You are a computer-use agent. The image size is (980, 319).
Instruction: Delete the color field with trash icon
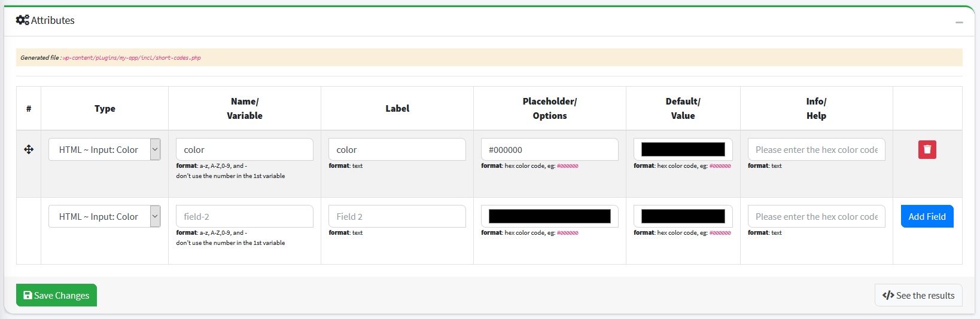[927, 149]
